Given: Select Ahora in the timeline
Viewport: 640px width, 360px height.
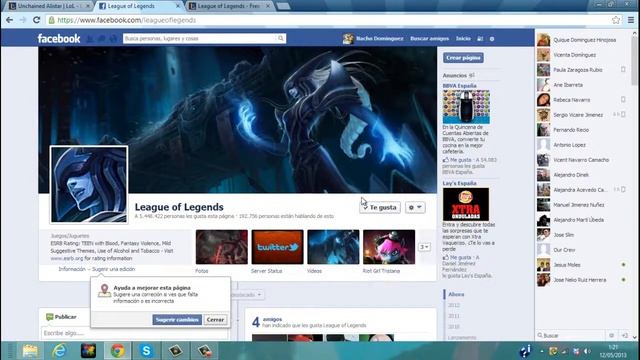Looking at the screenshot, I should coord(456,294).
